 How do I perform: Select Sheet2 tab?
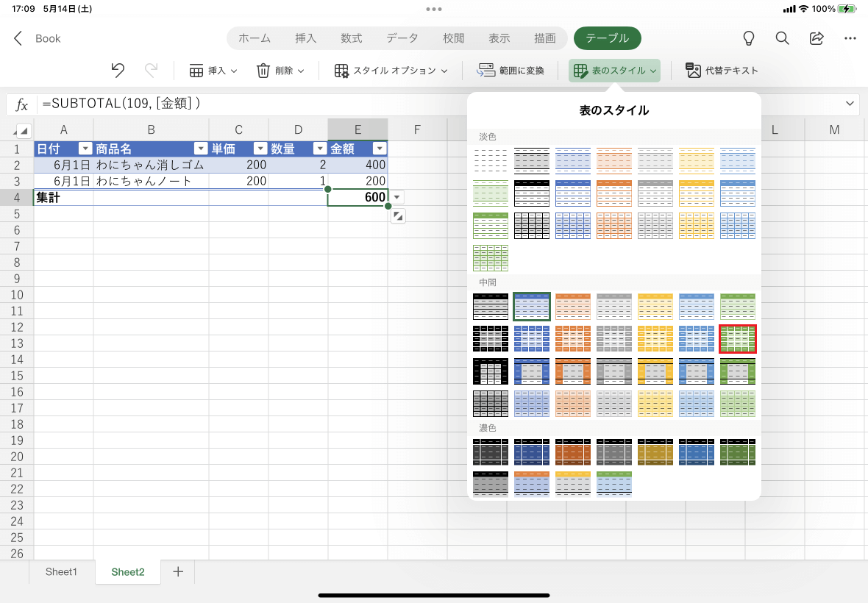[x=128, y=572]
